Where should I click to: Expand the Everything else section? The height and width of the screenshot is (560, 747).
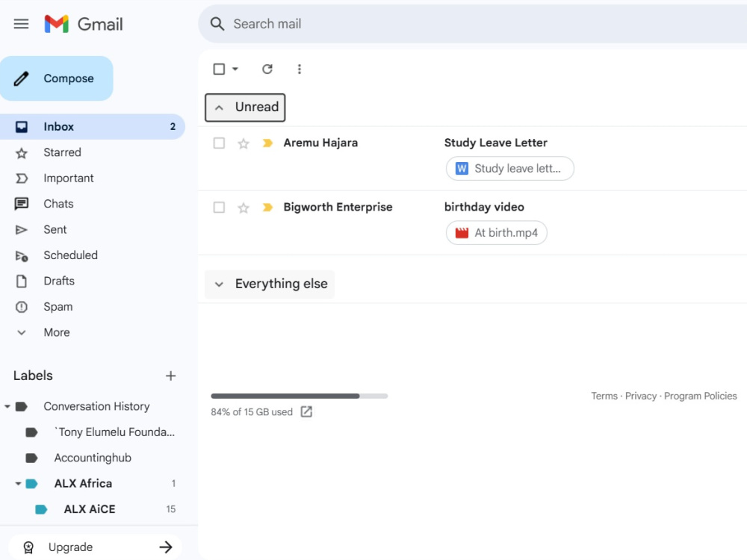point(270,284)
